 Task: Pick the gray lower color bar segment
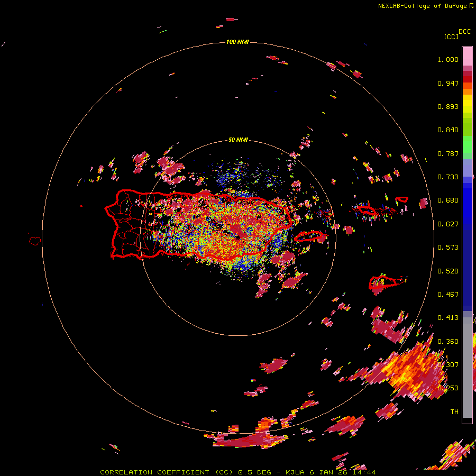[467, 368]
